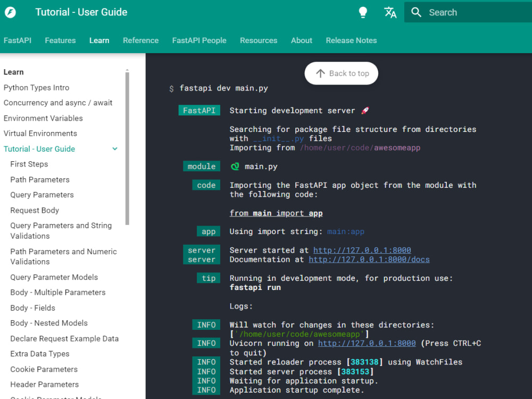Image resolution: width=532 pixels, height=399 pixels.
Task: Go to the Reference tab
Action: (x=141, y=40)
